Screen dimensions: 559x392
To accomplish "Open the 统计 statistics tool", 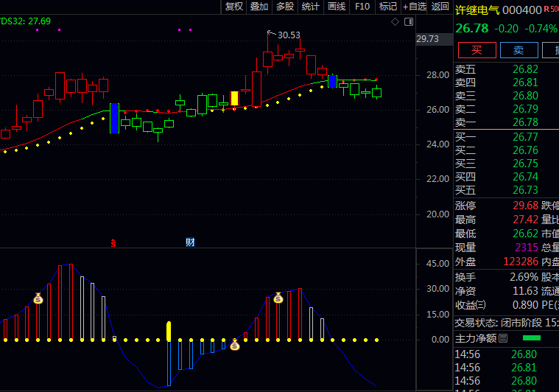I will [311, 7].
